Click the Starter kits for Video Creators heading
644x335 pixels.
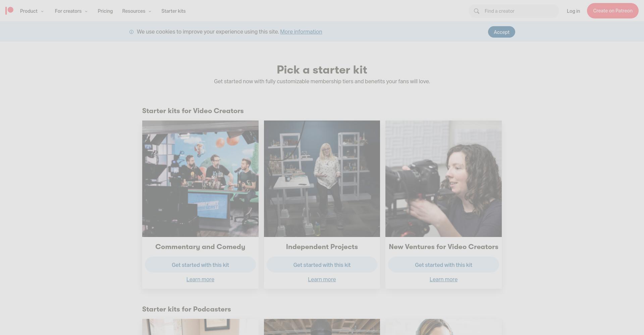click(x=193, y=111)
